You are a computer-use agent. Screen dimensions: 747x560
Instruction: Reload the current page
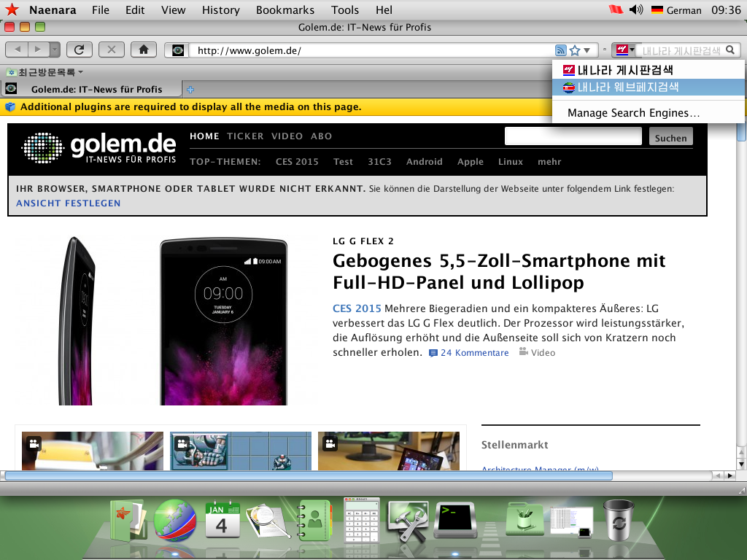(x=79, y=50)
